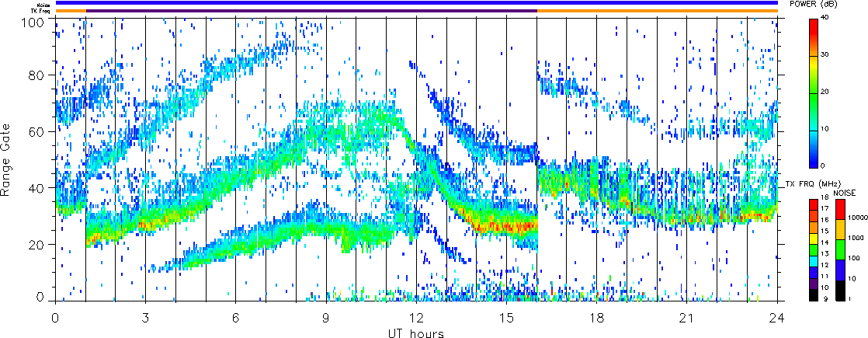Click the 12 tick label on the UT hours axis
This screenshot has width=868, height=338.
pos(416,318)
